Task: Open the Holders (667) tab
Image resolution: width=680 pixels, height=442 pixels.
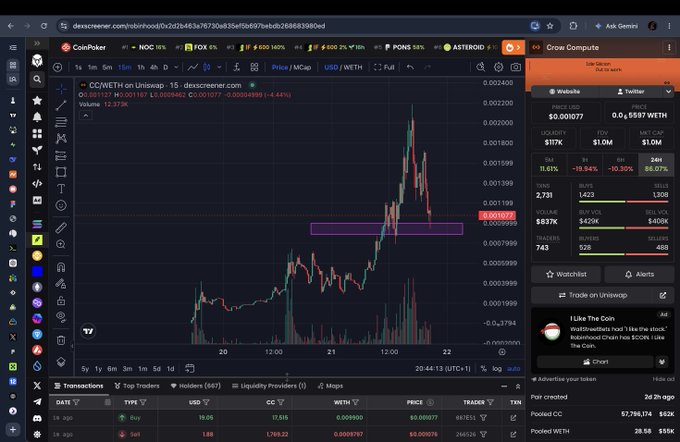Action: 196,386
